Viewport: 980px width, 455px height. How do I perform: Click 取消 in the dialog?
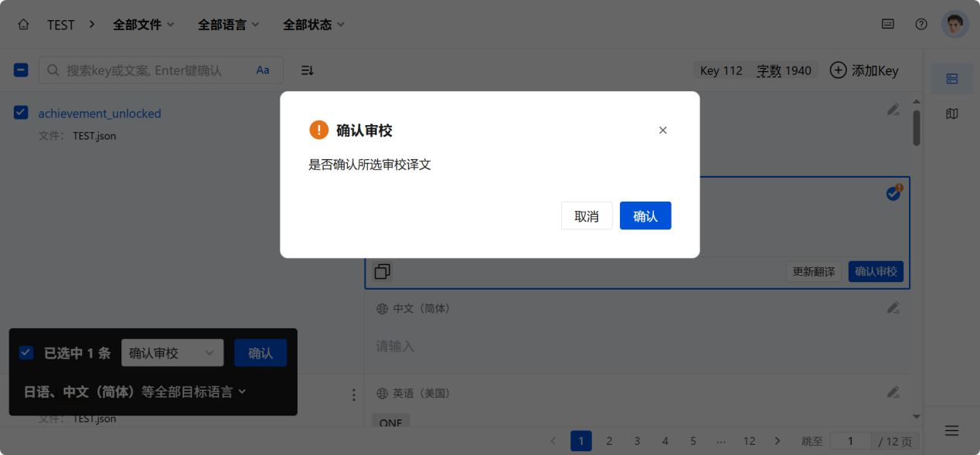[587, 216]
